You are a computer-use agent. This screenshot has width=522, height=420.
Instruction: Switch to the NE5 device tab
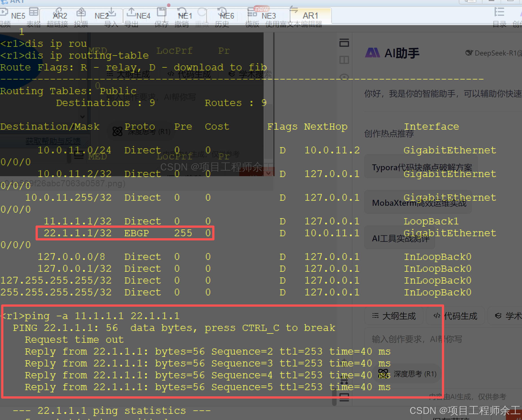(x=18, y=16)
